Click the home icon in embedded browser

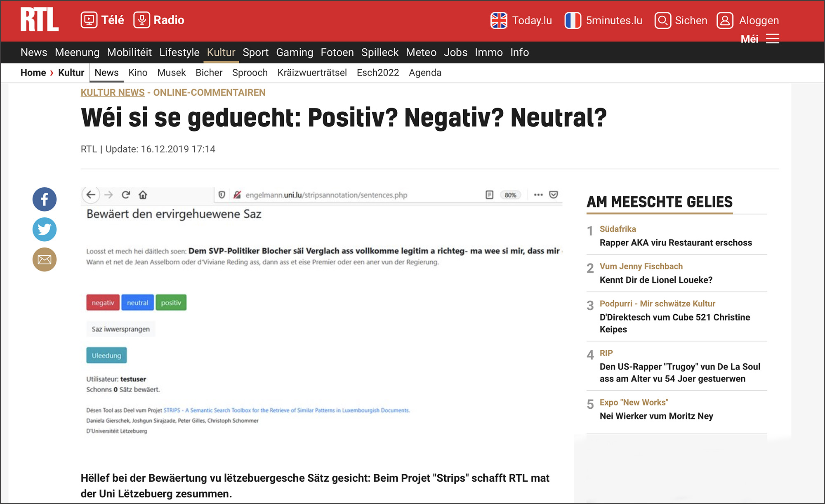coord(143,195)
